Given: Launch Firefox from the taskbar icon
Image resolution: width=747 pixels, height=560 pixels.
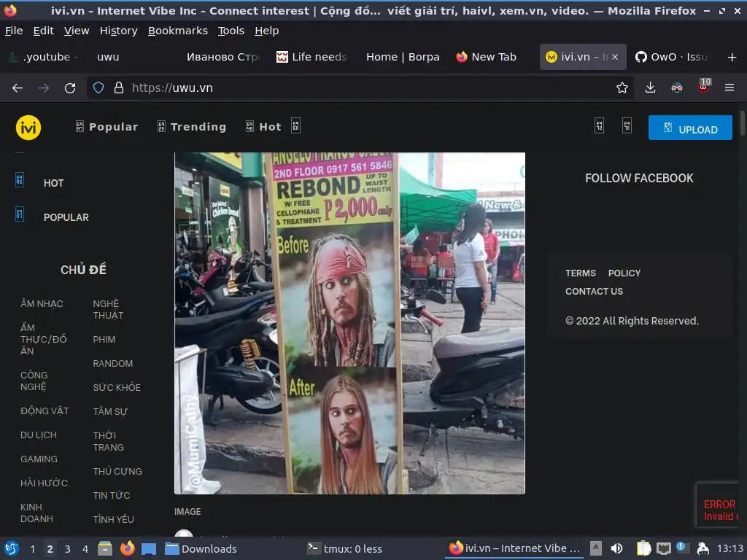Looking at the screenshot, I should (x=127, y=548).
